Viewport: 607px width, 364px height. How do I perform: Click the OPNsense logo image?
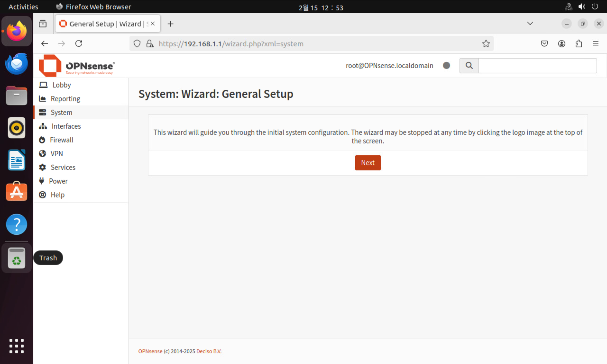(76, 66)
